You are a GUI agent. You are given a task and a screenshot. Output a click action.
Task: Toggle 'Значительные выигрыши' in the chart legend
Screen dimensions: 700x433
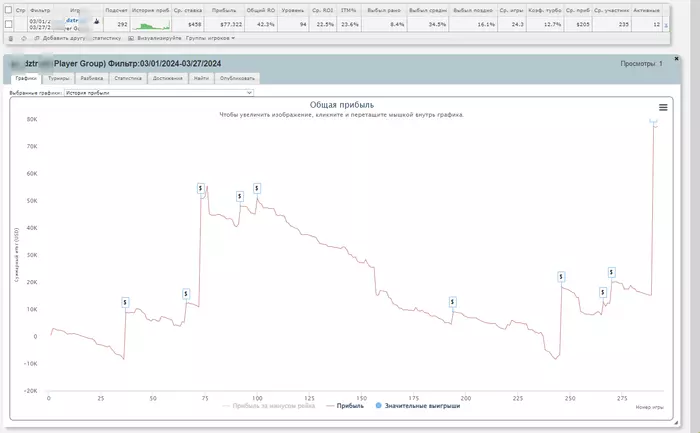[417, 406]
